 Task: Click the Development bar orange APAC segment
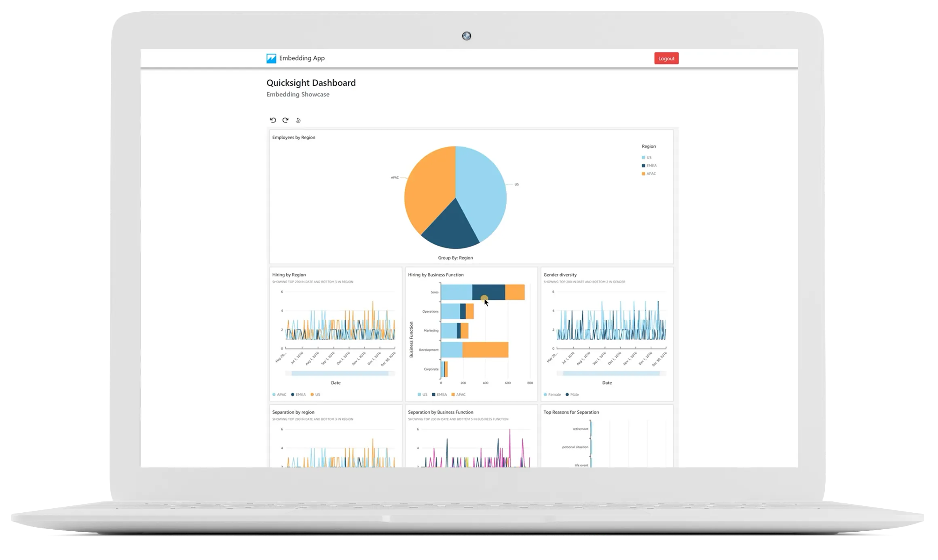coord(485,350)
